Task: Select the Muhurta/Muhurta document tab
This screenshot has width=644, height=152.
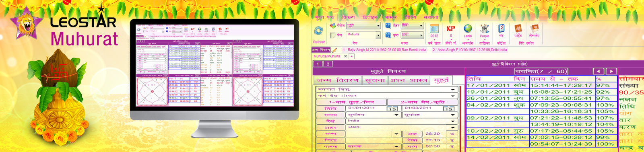Action: point(327,56)
